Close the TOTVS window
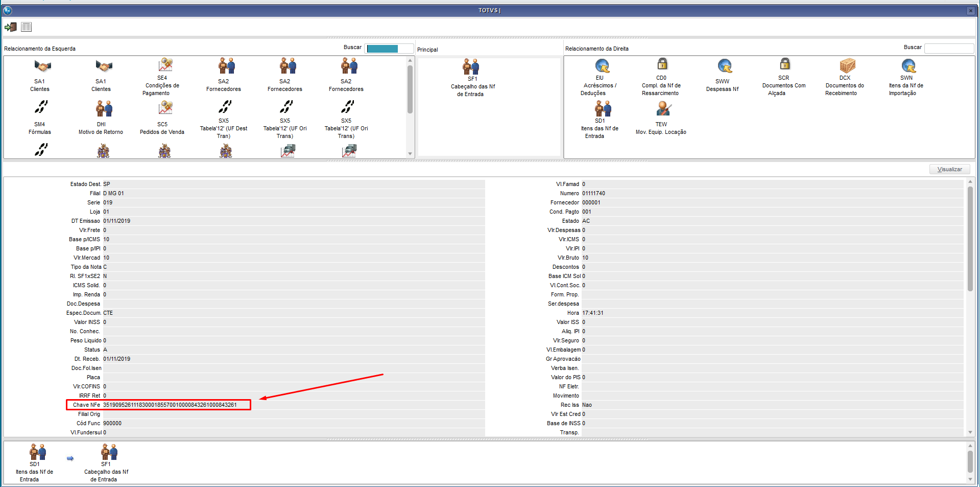The width and height of the screenshot is (980, 487). click(x=970, y=10)
